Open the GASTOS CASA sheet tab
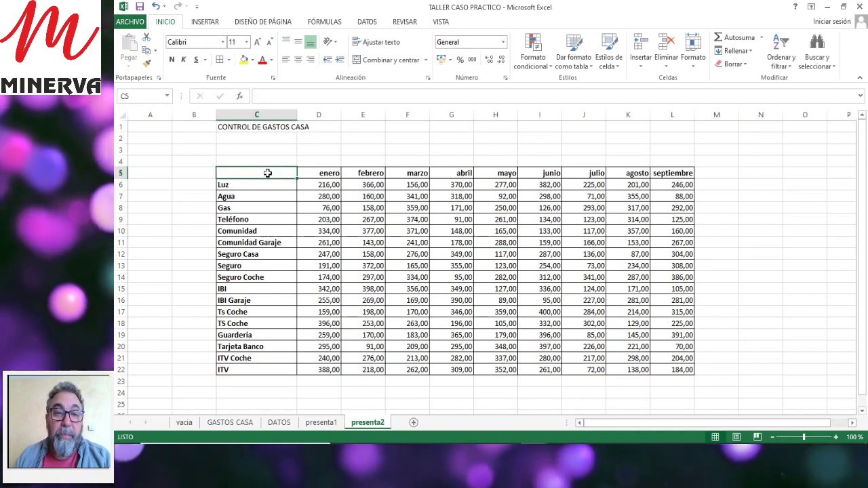The width and height of the screenshot is (868, 488). 230,422
